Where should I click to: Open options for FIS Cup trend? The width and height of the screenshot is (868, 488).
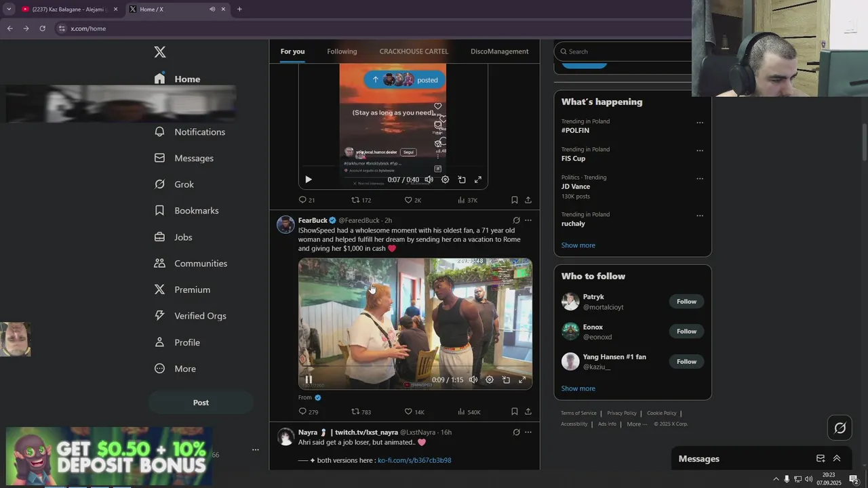coord(700,150)
